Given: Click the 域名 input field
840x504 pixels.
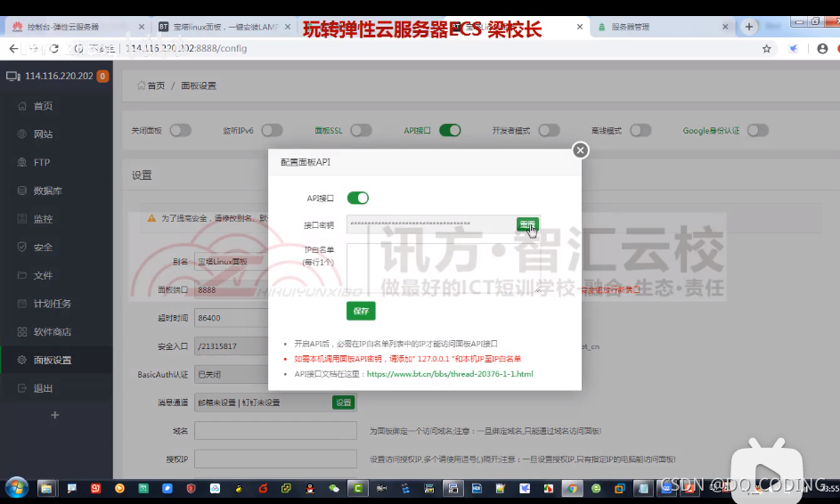Looking at the screenshot, I should tap(275, 431).
